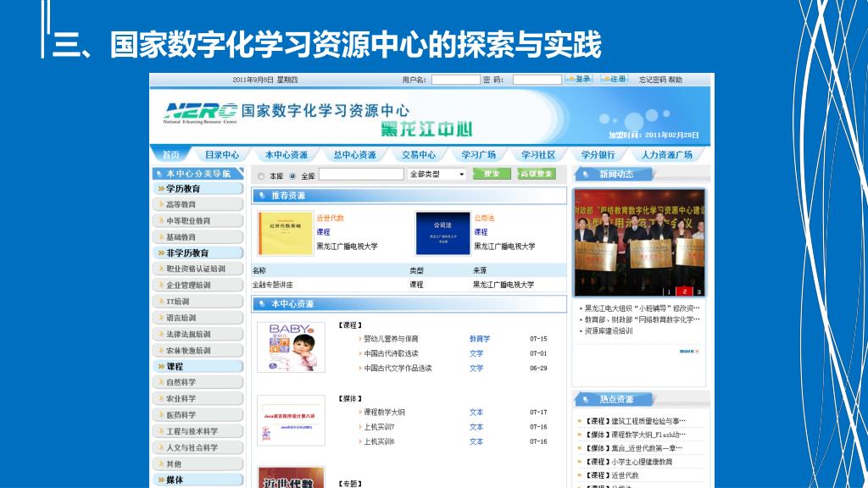
Task: Open 中国古代诗歌选读 course link
Action: click(391, 353)
